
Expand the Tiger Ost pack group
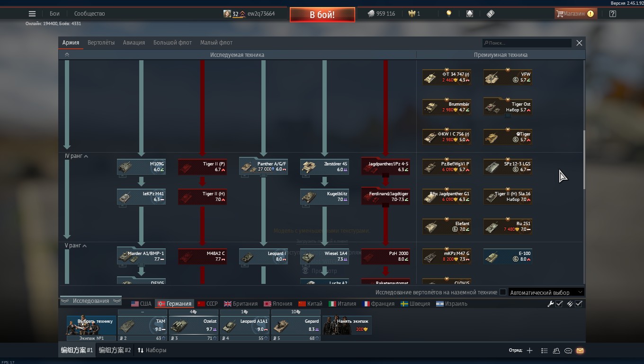[508, 116]
